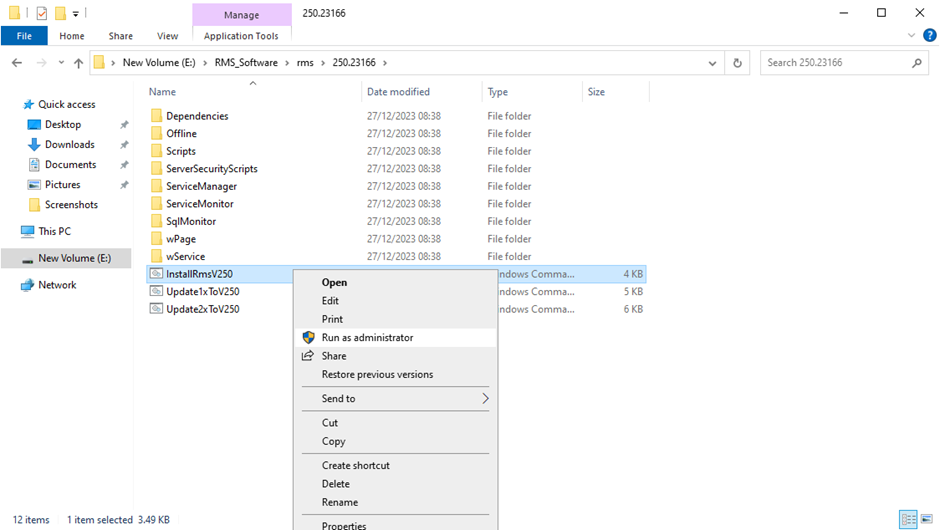Viewport: 940px width, 530px height.
Task: Select Documents in Quick access
Action: point(71,165)
